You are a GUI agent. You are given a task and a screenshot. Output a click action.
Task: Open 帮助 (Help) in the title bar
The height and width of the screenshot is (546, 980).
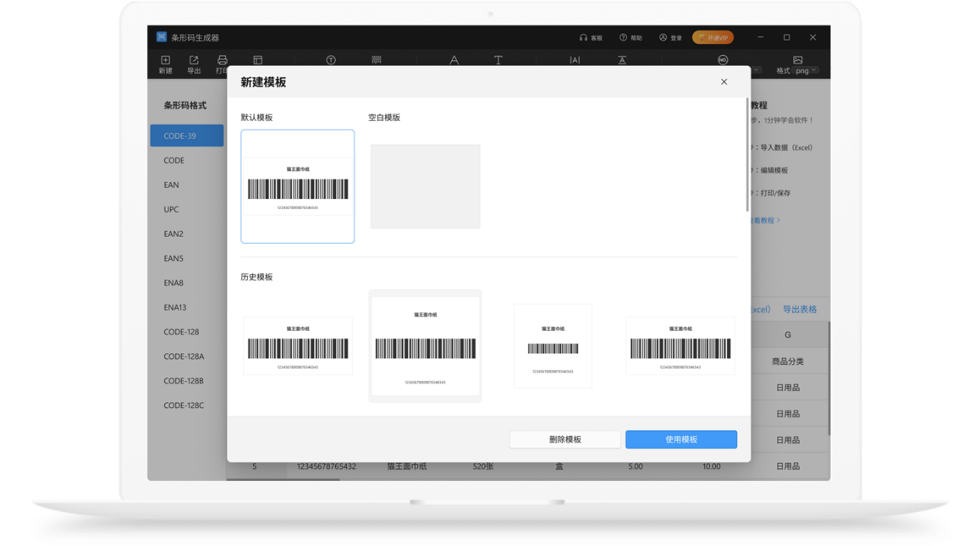pos(623,37)
